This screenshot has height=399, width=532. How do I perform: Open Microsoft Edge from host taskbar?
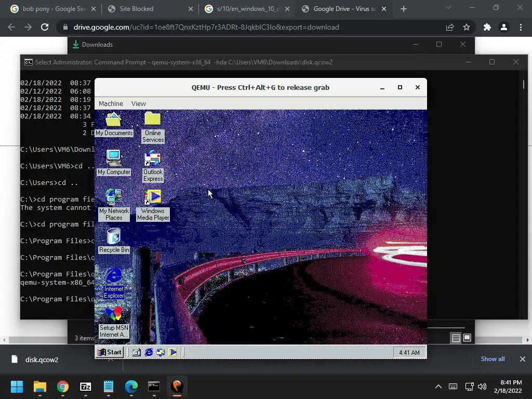point(131,387)
